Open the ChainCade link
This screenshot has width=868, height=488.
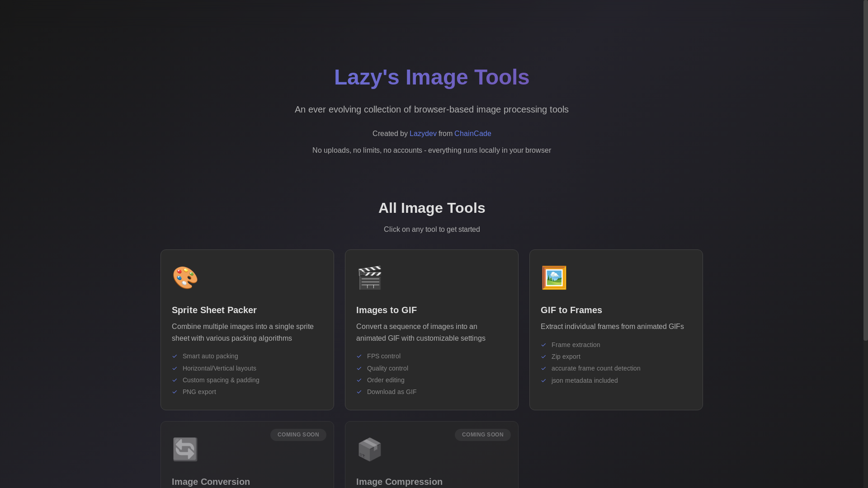click(472, 134)
